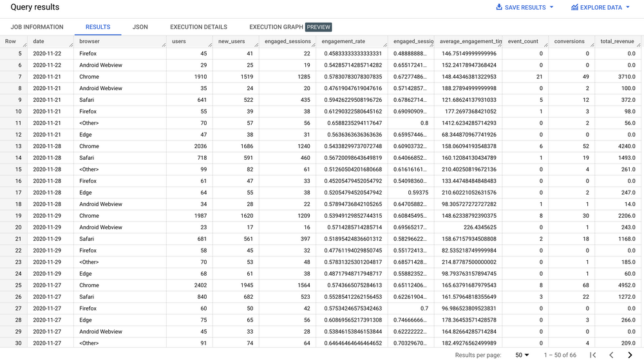Select Firefox cell in row 16
This screenshot has width=644, height=362.
click(x=88, y=181)
